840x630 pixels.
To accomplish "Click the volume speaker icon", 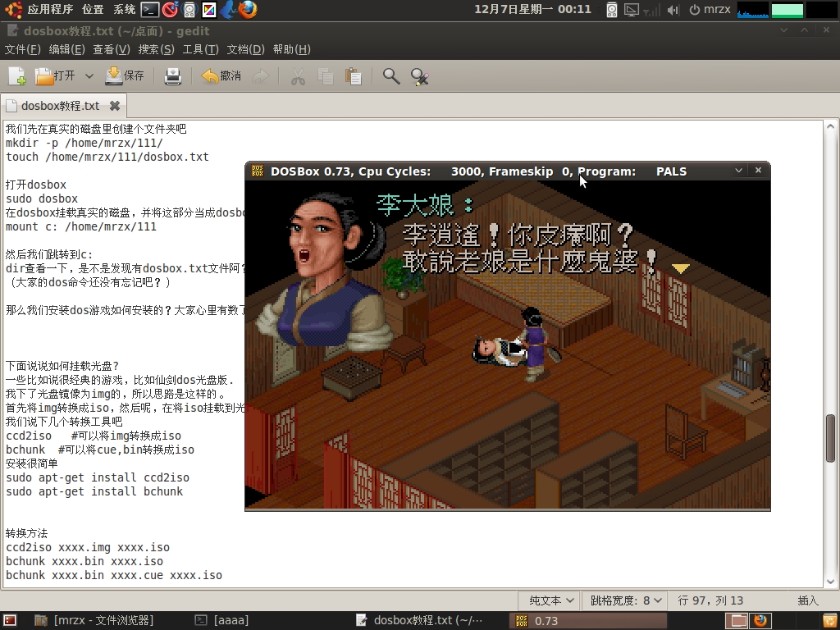I will 673,10.
